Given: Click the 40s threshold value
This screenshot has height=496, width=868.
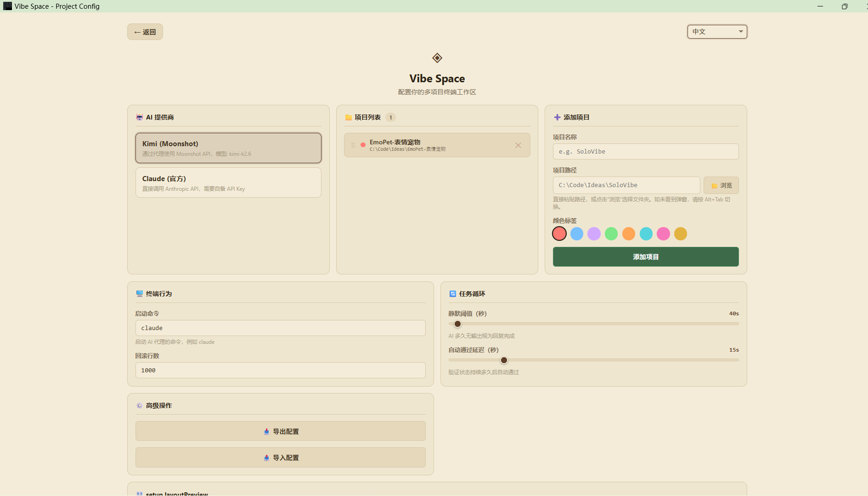Looking at the screenshot, I should click(x=734, y=314).
